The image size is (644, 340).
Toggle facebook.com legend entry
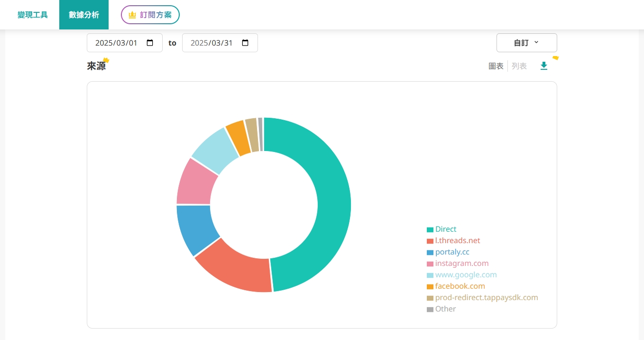[456, 286]
